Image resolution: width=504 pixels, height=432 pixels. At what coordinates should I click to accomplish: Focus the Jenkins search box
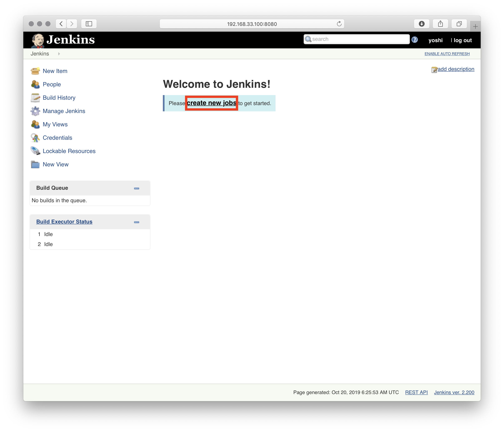click(x=357, y=39)
